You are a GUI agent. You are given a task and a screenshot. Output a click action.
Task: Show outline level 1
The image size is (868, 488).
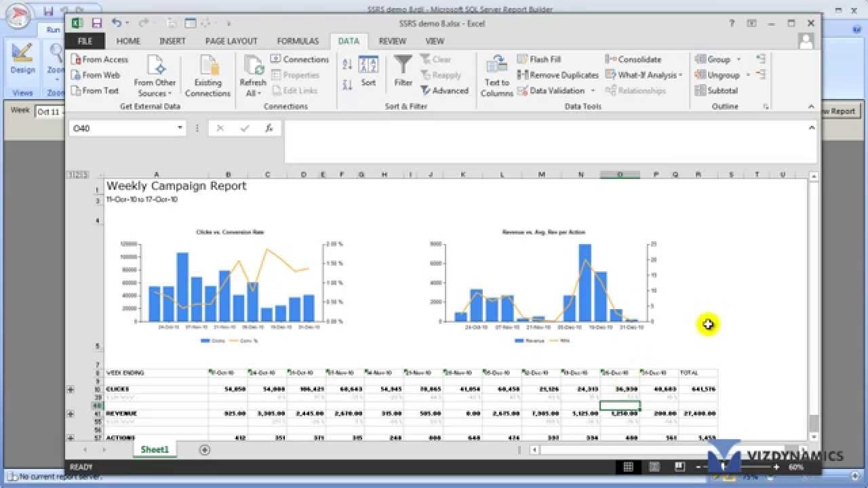pos(70,175)
